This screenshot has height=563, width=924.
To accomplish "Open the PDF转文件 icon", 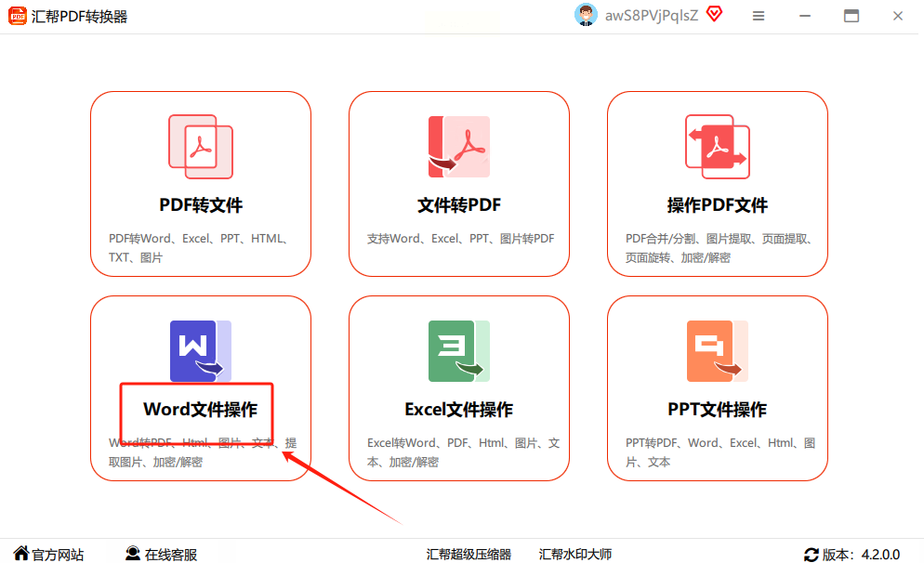I will 201,147.
